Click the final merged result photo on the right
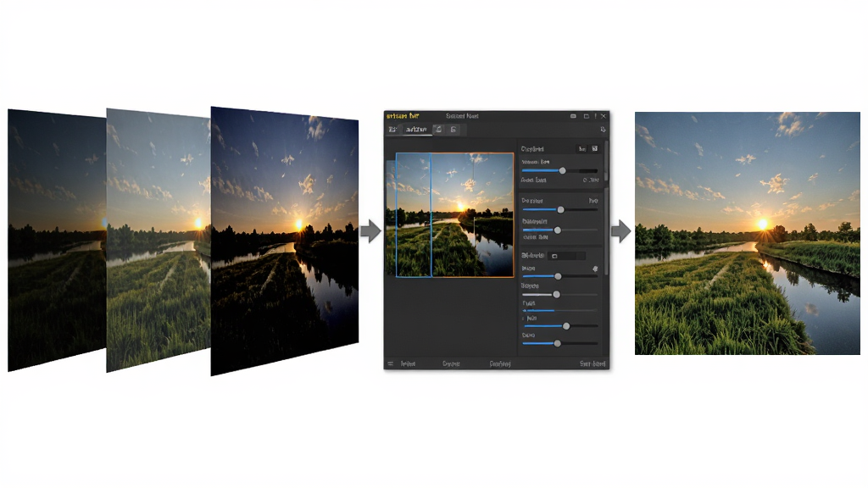The image size is (868, 488). [748, 234]
